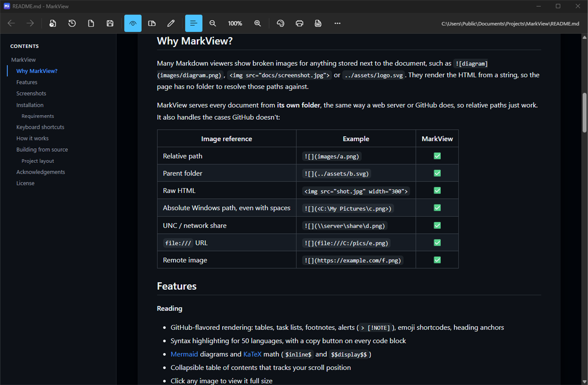The height and width of the screenshot is (385, 588).
Task: Click the Reading subheading
Action: pos(170,309)
